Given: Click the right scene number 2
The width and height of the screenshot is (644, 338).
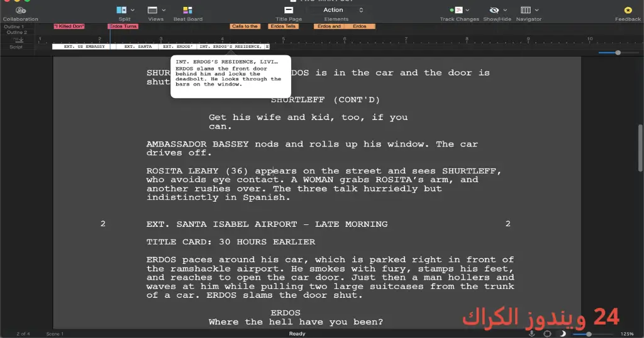Looking at the screenshot, I should [508, 224].
